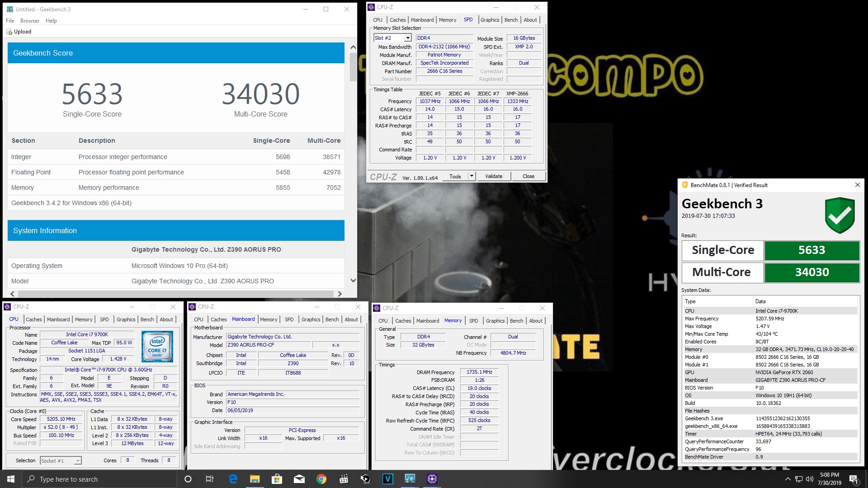The height and width of the screenshot is (488, 868).
Task: Click the CPU-Z Memory window title icon
Action: 377,308
